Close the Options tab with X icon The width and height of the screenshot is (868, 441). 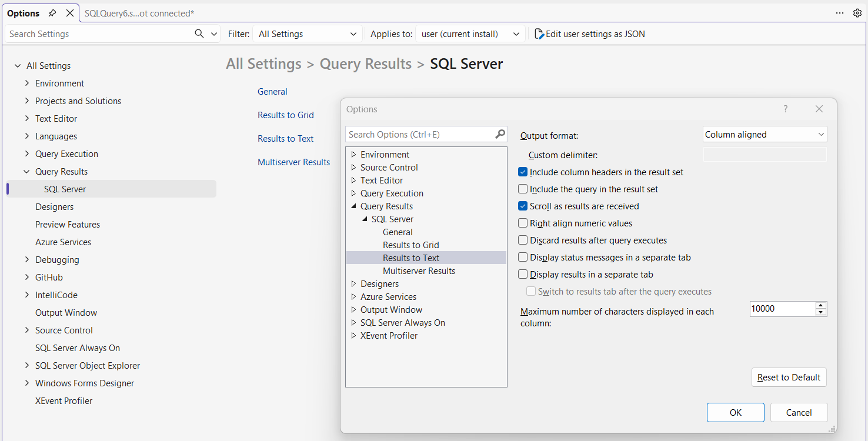point(70,13)
